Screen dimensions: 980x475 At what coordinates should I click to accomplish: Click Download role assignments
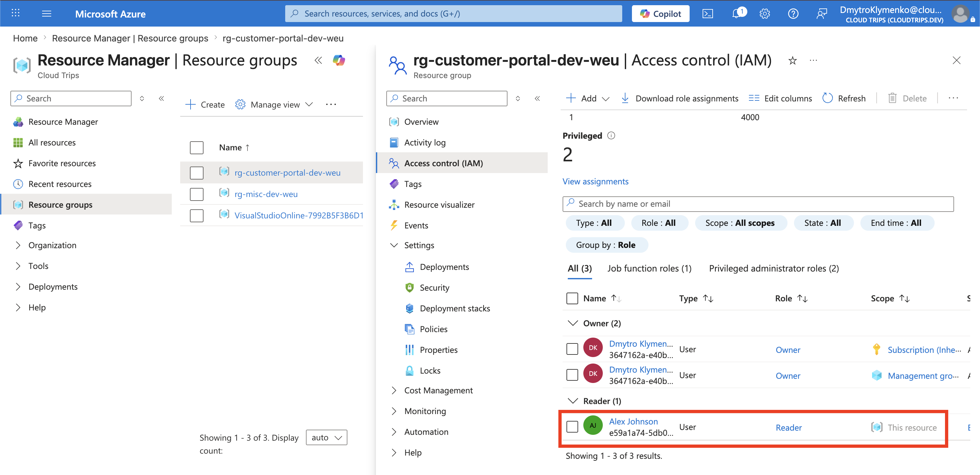[x=680, y=98]
